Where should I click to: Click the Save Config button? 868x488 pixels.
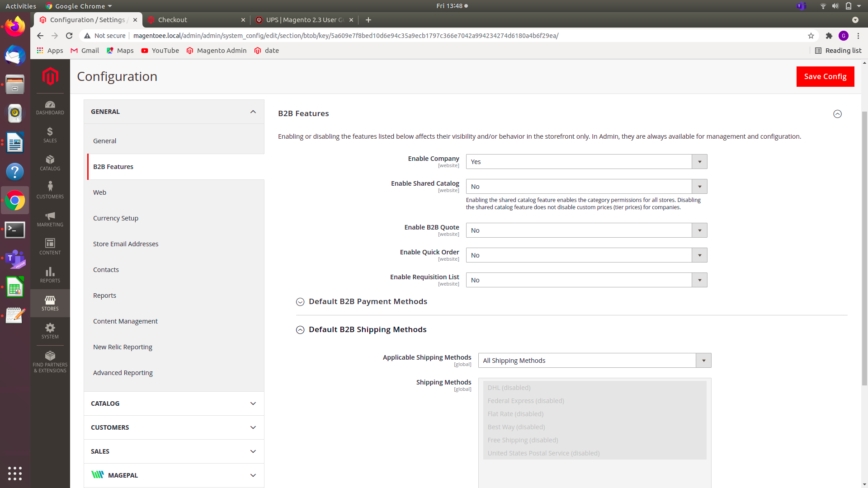click(825, 76)
